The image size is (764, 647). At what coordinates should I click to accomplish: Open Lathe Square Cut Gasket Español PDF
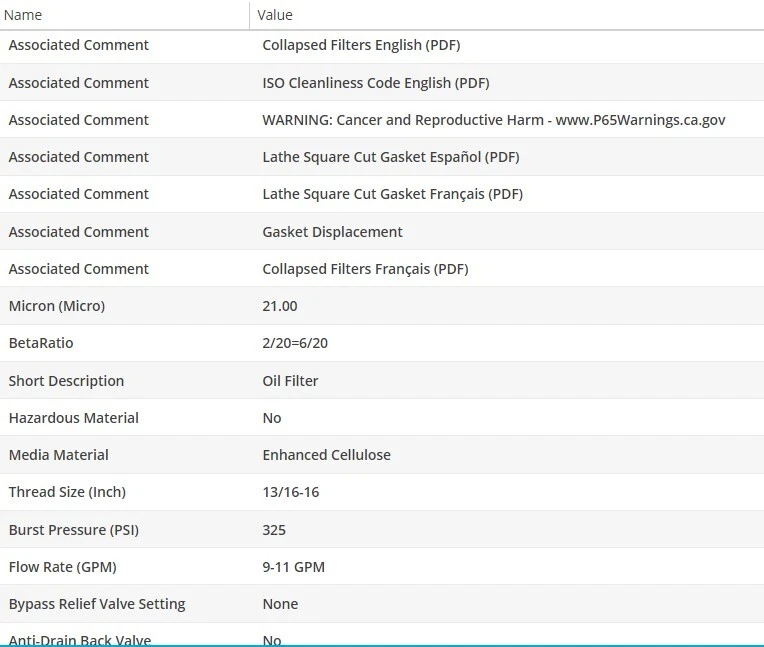(390, 157)
